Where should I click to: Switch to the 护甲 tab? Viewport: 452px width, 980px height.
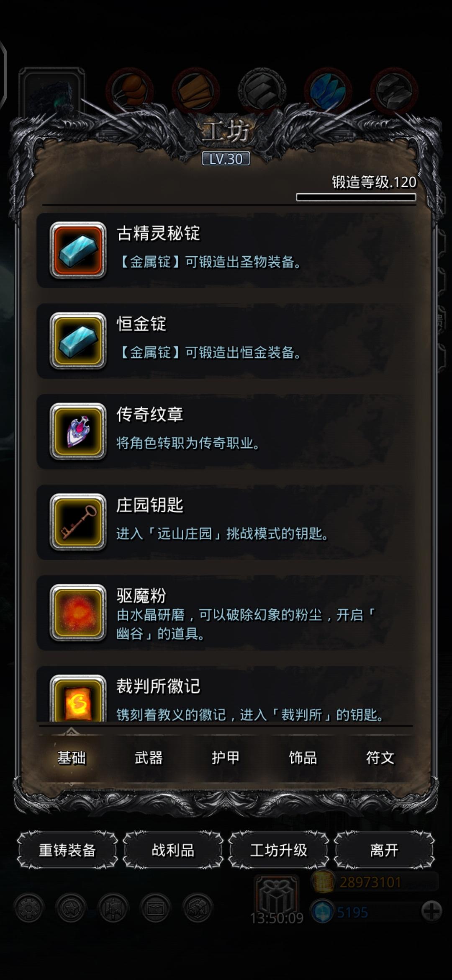[x=226, y=758]
